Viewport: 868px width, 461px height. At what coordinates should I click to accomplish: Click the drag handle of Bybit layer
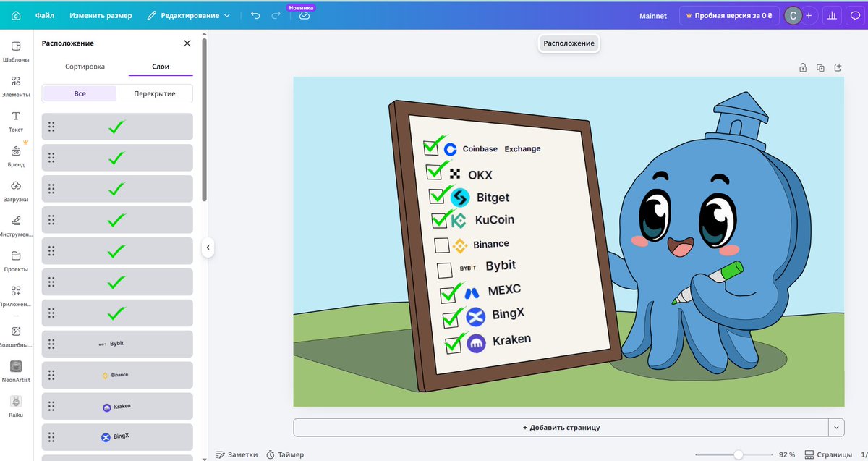click(51, 344)
